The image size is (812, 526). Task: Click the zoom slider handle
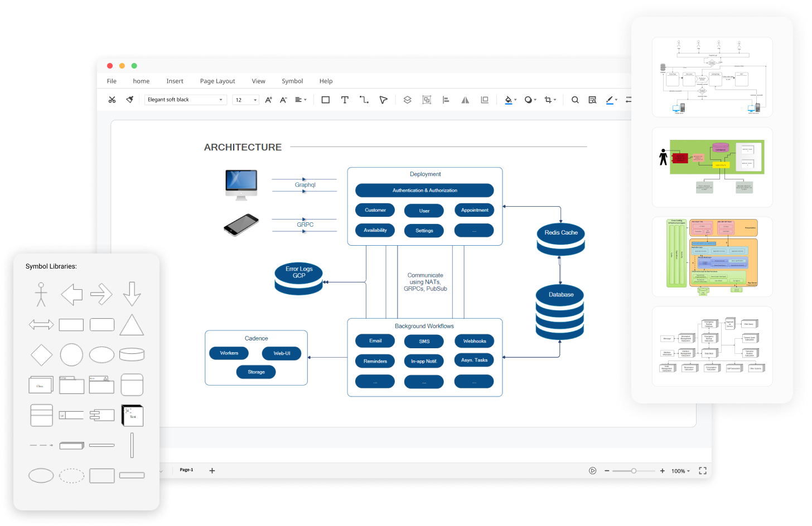point(634,471)
